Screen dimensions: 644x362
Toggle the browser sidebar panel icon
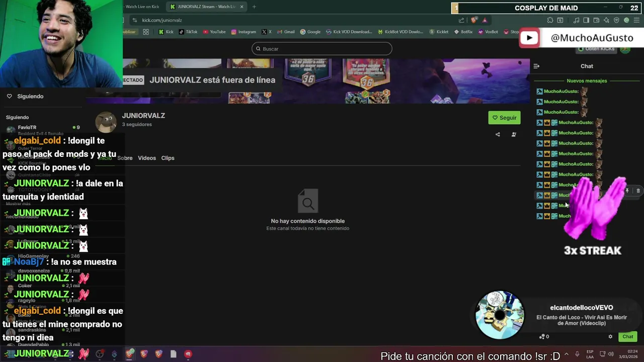[586, 20]
